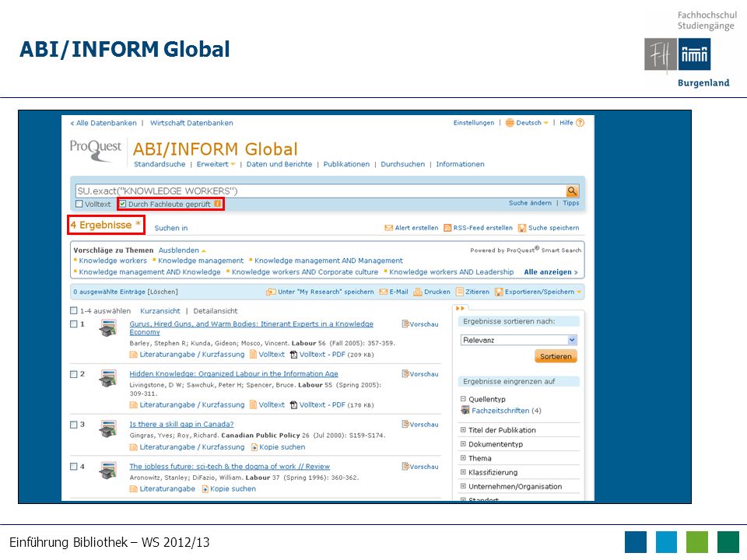Click the globe language icon
This screenshot has height=560, width=747.
(510, 123)
